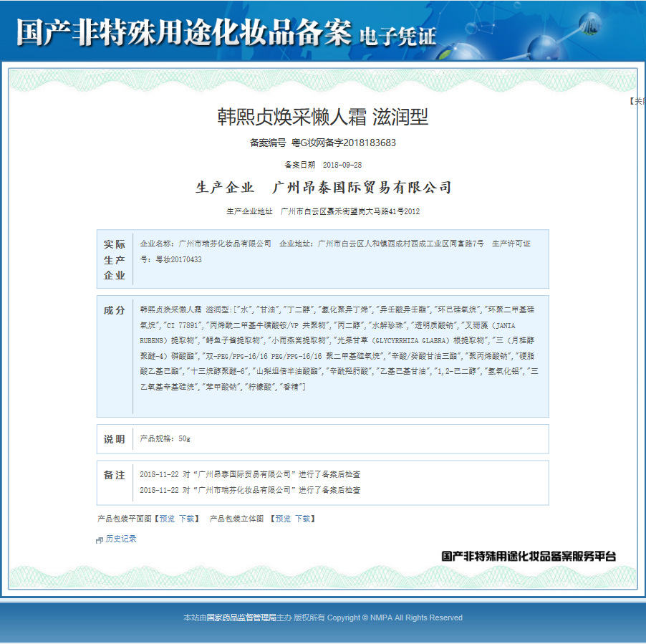Click the header banner title 国产非特殊用途化妆品备案
The height and width of the screenshot is (644, 646).
(184, 32)
